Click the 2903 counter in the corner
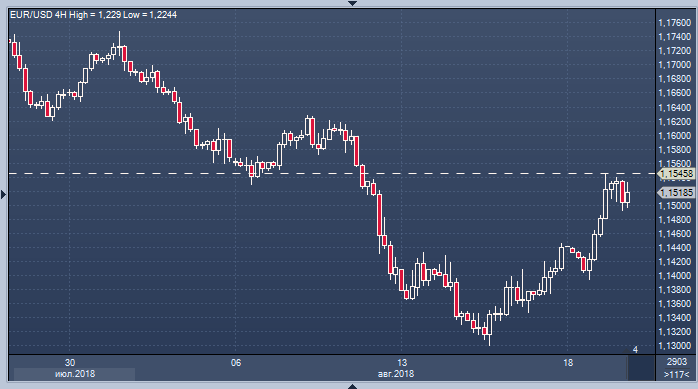This screenshot has width=698, height=389. pyautogui.click(x=677, y=362)
